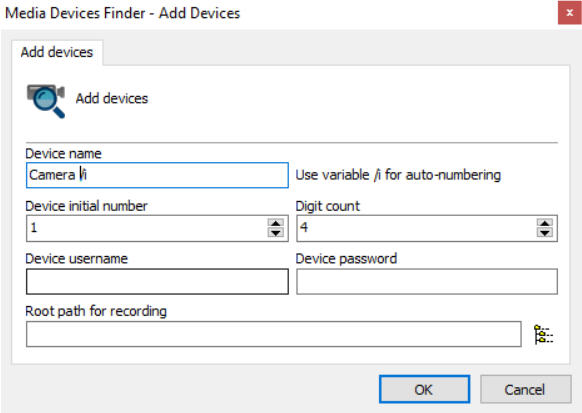Close the Add Devices dialog window

569,13
